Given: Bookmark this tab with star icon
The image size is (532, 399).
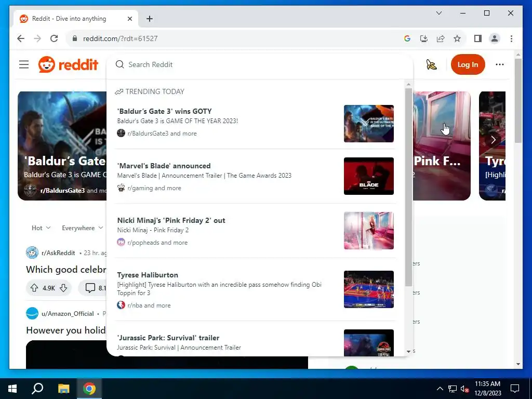Looking at the screenshot, I should click(457, 38).
